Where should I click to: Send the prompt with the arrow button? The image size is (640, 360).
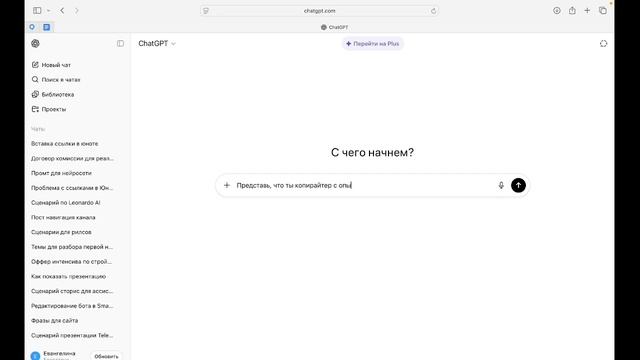pos(518,185)
